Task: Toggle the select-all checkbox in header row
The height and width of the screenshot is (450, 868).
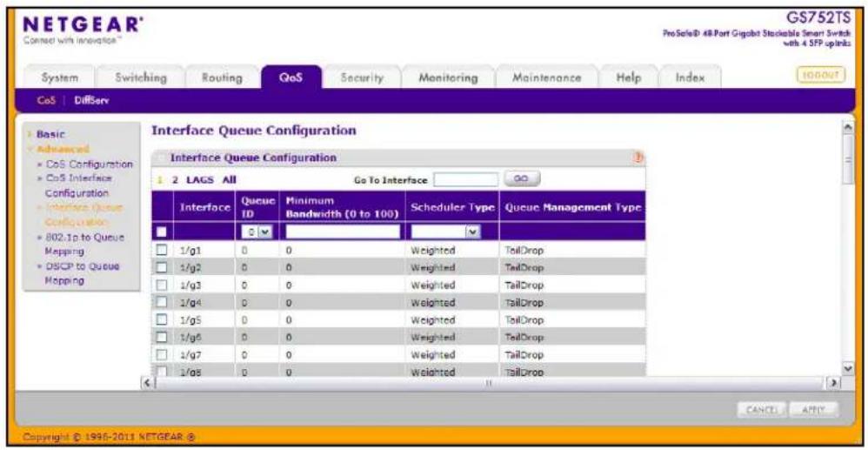Action: click(x=162, y=232)
